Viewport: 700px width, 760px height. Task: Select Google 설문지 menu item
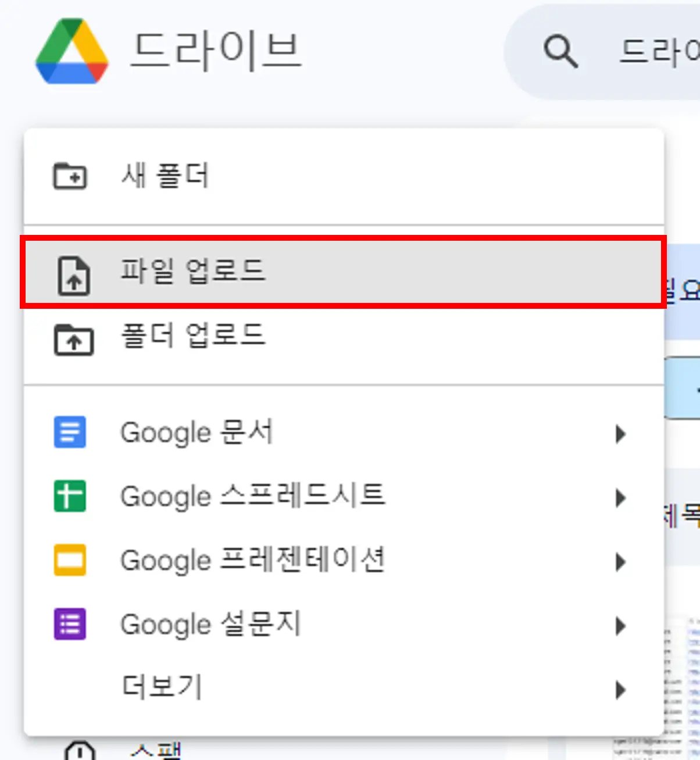pyautogui.click(x=344, y=625)
